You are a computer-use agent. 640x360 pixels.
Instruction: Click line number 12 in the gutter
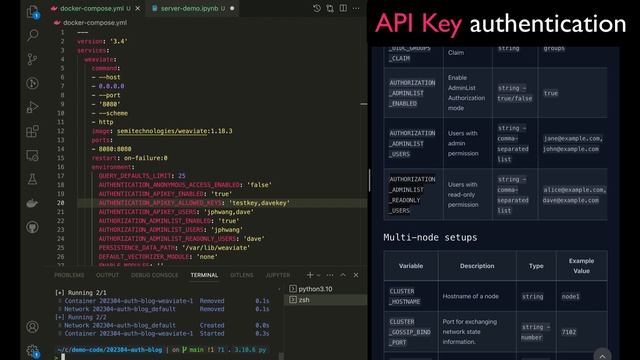pyautogui.click(x=60, y=131)
